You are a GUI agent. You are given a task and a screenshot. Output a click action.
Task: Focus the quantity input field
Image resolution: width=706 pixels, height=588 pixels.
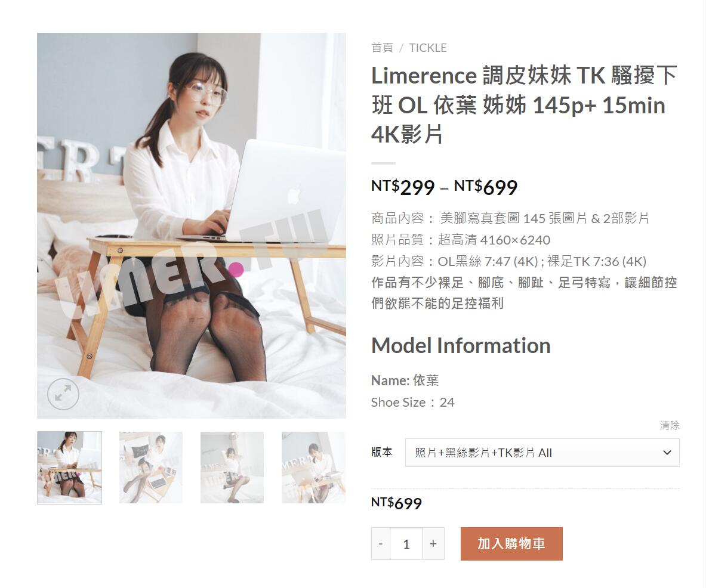406,543
